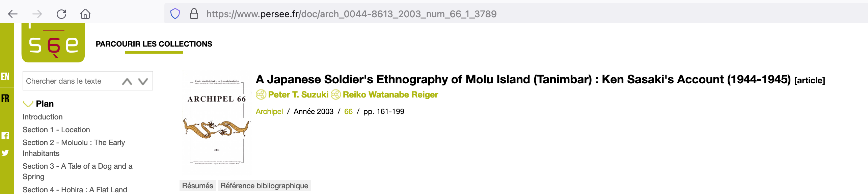The image size is (868, 194).
Task: Click the site security padlock icon
Action: [194, 14]
